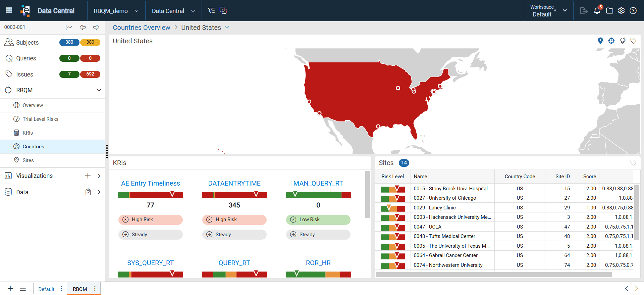
Task: Click the globe marker icon above map
Action: (623, 41)
